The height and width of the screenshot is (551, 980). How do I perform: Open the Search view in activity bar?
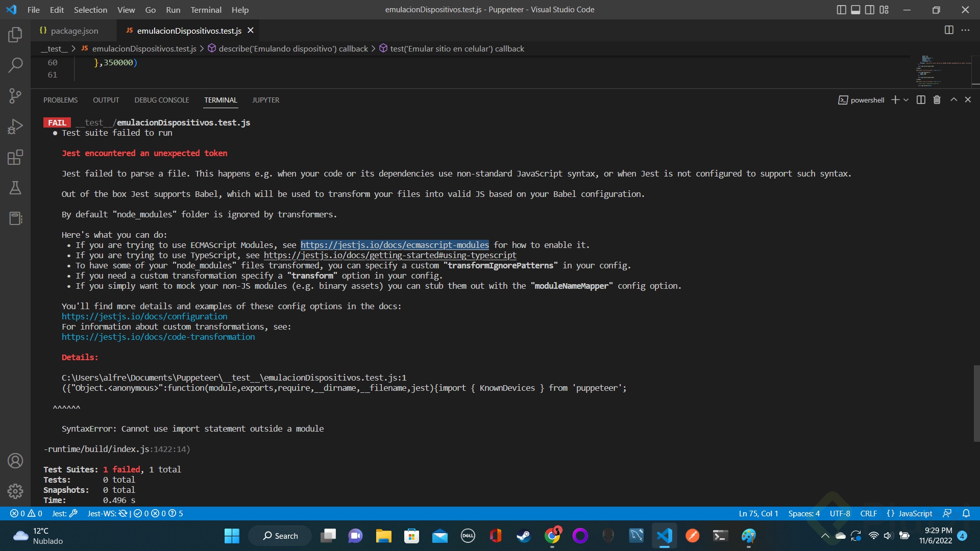coord(15,65)
